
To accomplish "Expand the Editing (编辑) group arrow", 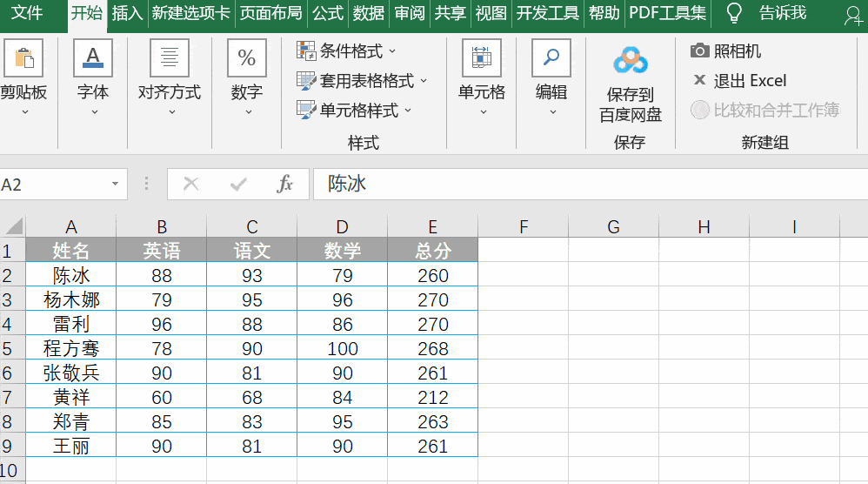I will [552, 112].
